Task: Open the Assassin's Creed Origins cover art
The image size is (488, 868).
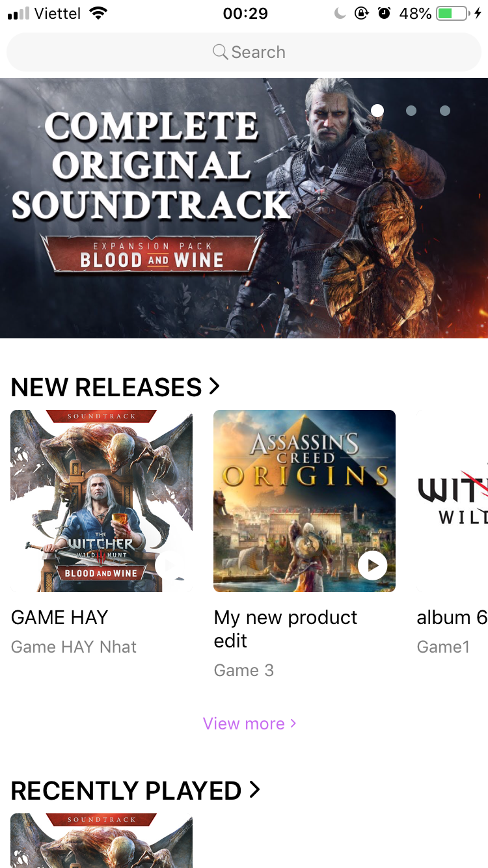Action: pyautogui.click(x=305, y=501)
